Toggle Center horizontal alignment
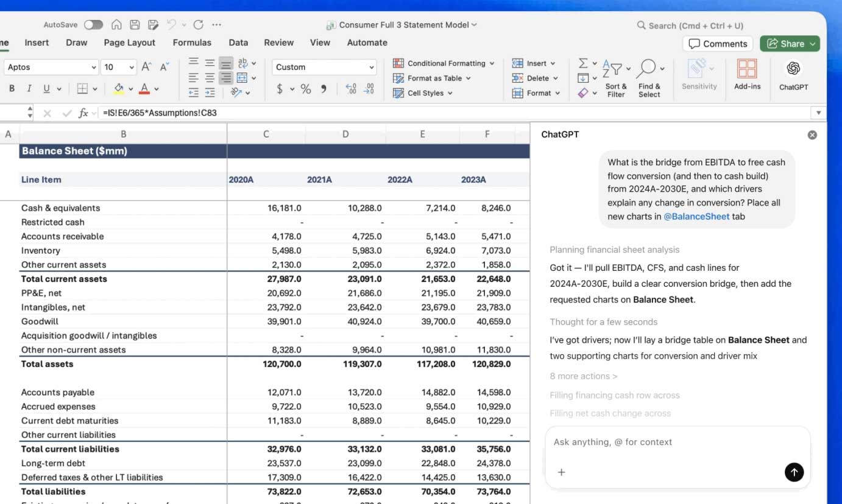 click(210, 77)
